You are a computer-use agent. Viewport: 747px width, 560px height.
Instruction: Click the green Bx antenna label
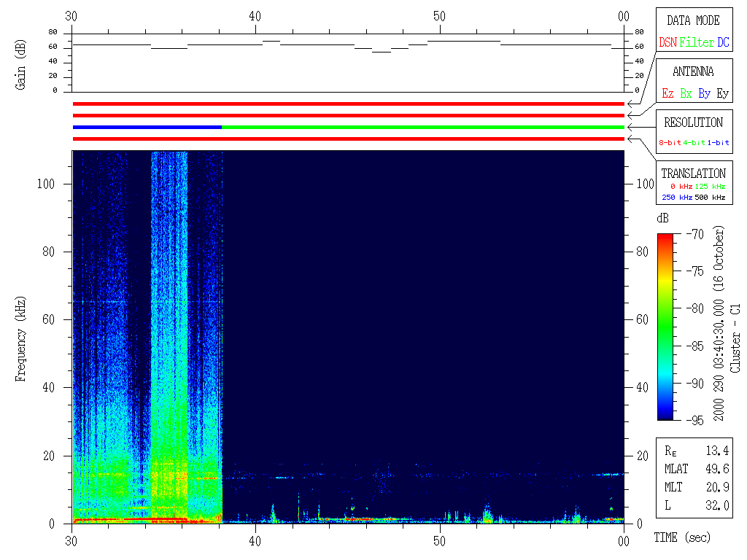point(686,94)
